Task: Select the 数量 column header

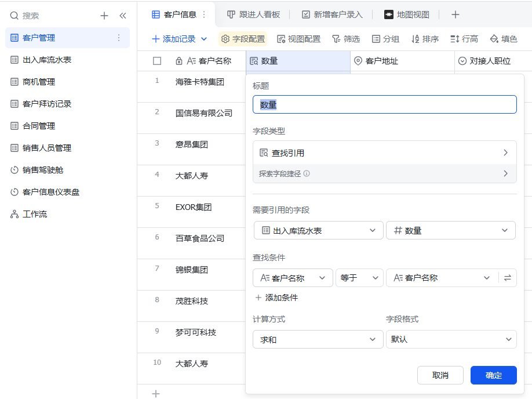Action: pos(298,61)
